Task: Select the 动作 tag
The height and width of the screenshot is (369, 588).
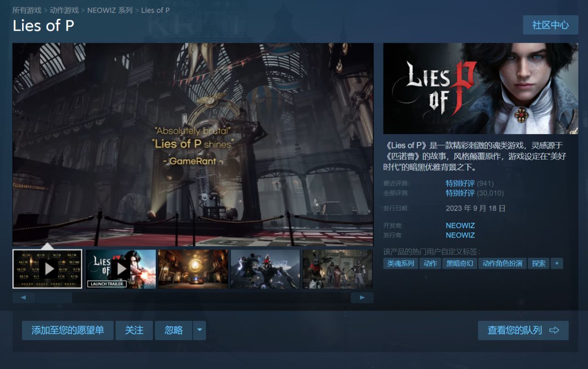Action: pyautogui.click(x=430, y=263)
